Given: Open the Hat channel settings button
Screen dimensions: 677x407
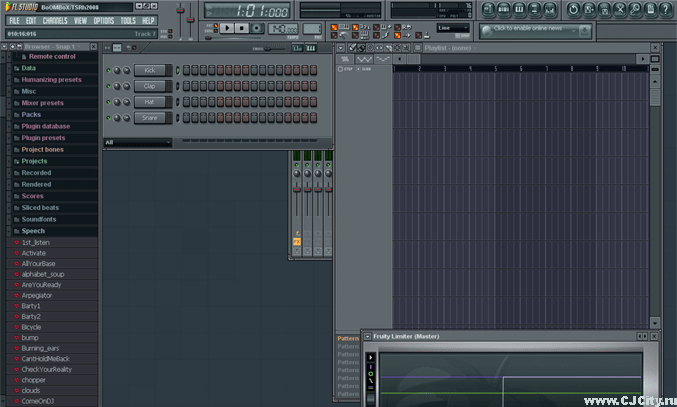Looking at the screenshot, I should pos(150,102).
